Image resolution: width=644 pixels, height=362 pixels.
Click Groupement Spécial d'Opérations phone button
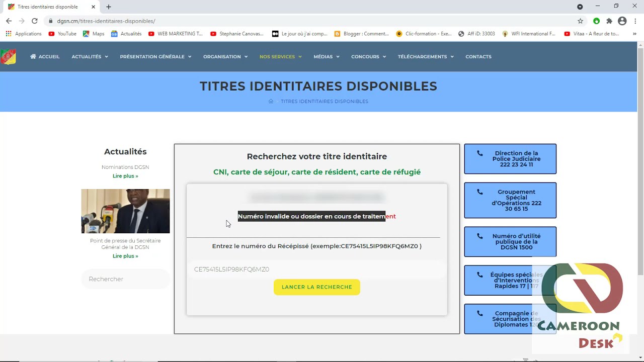coord(510,200)
